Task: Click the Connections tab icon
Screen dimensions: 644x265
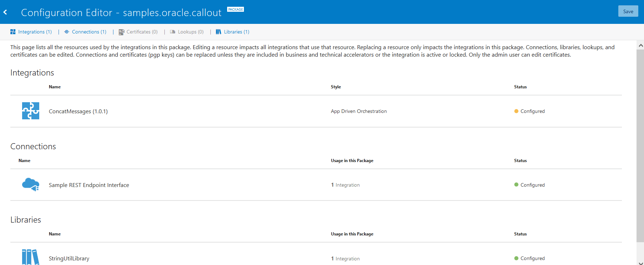Action: tap(67, 32)
